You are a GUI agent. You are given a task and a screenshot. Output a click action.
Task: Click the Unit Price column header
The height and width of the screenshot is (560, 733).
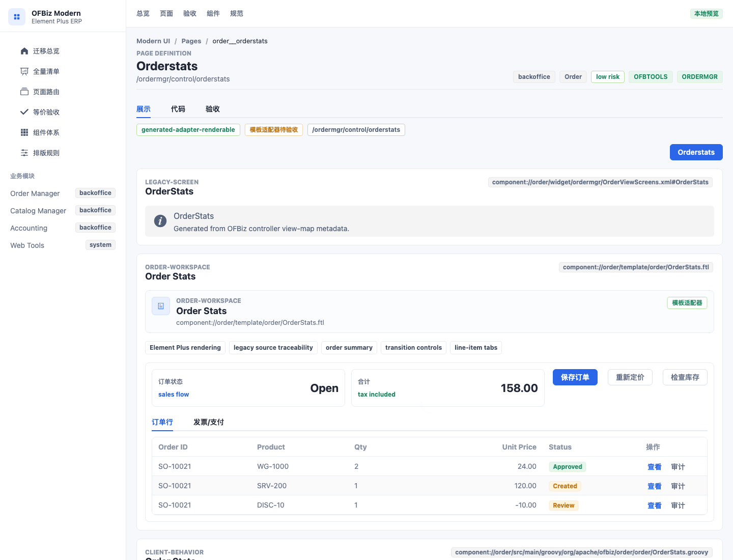[x=519, y=447]
